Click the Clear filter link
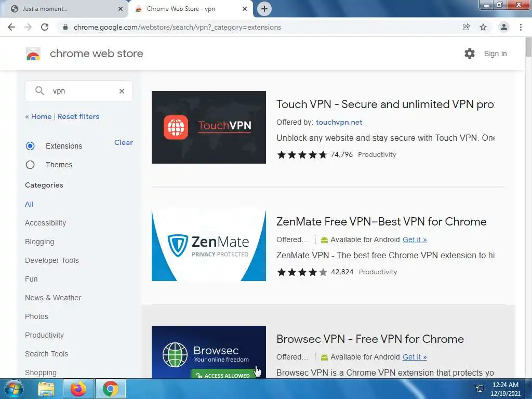The image size is (532, 399). (x=124, y=142)
